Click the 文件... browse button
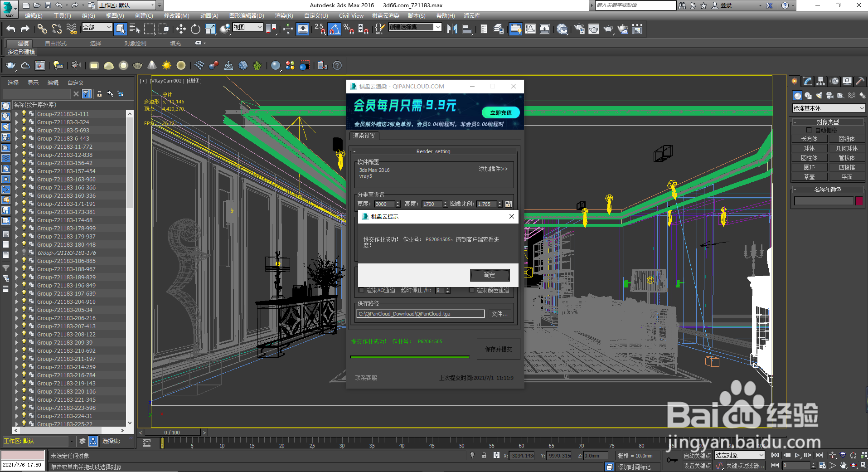Screen dimensions: 868x472 pos(499,314)
